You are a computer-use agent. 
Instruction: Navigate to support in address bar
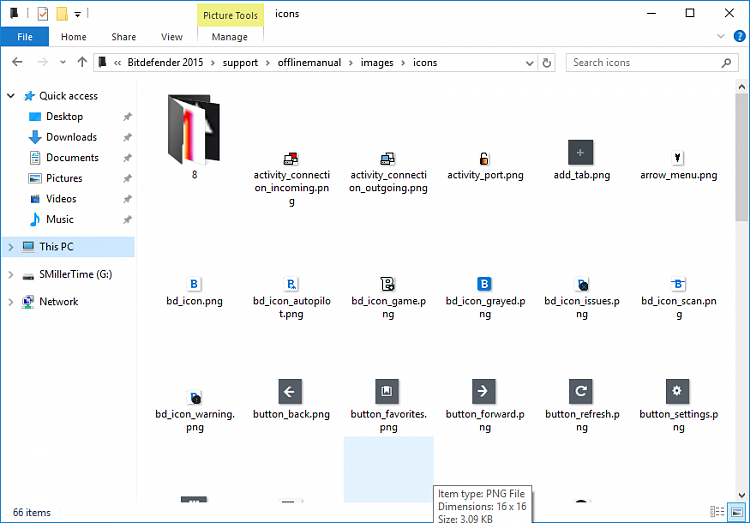click(x=240, y=63)
